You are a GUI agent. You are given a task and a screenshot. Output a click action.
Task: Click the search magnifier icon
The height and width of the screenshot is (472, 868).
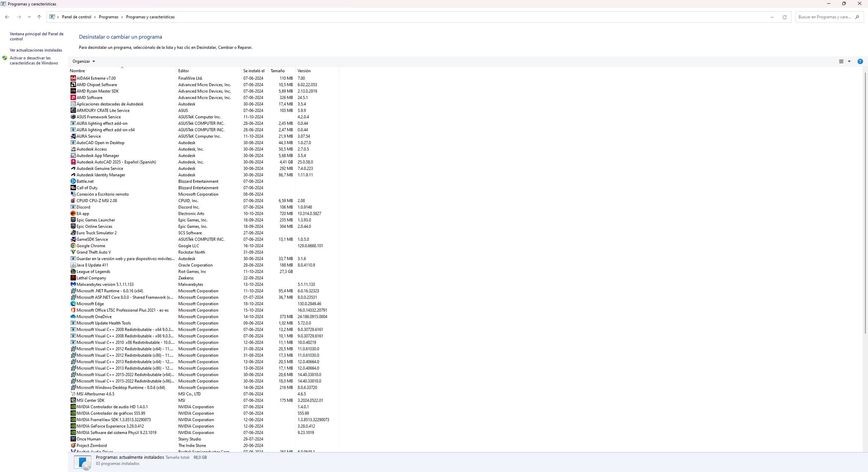coord(857,17)
